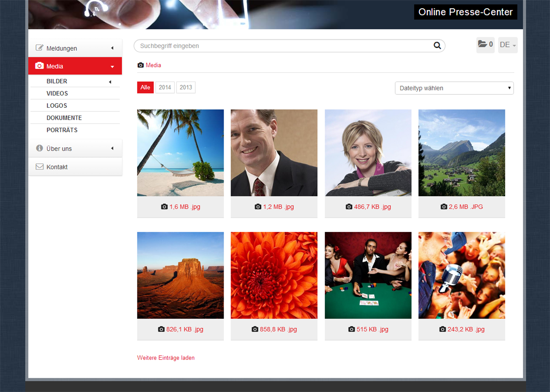Filter media by year 2014
This screenshot has width=550, height=392.
[x=165, y=88]
